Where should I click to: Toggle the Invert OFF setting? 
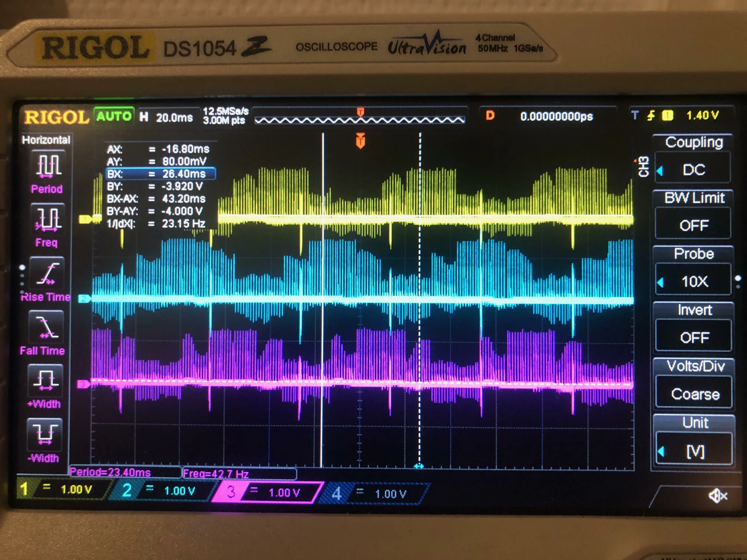(x=694, y=337)
